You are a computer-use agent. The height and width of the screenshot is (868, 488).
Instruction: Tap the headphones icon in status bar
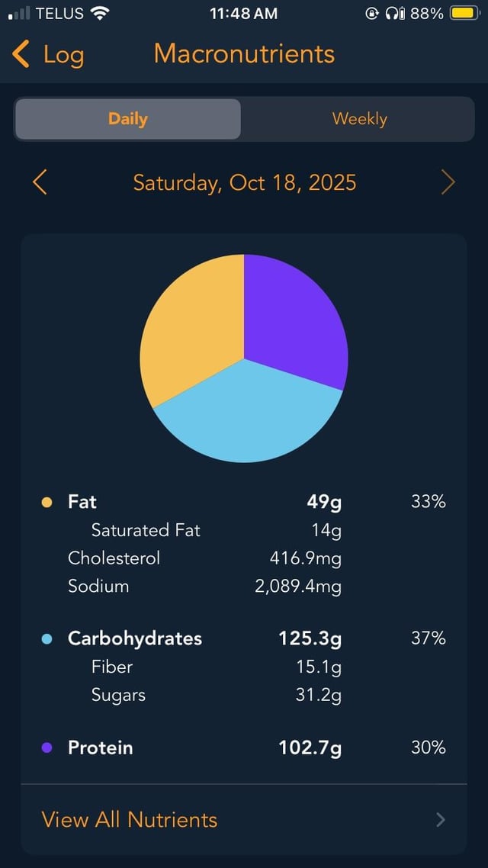[393, 13]
